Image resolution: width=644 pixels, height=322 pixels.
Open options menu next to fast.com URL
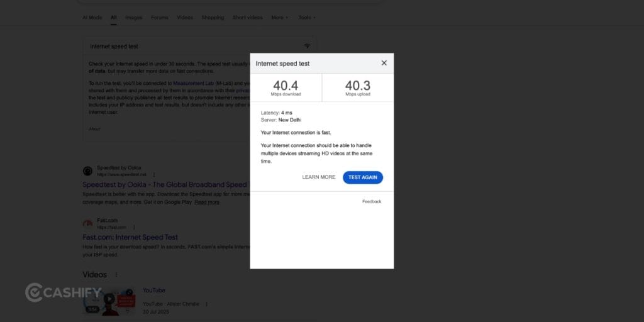(x=134, y=227)
